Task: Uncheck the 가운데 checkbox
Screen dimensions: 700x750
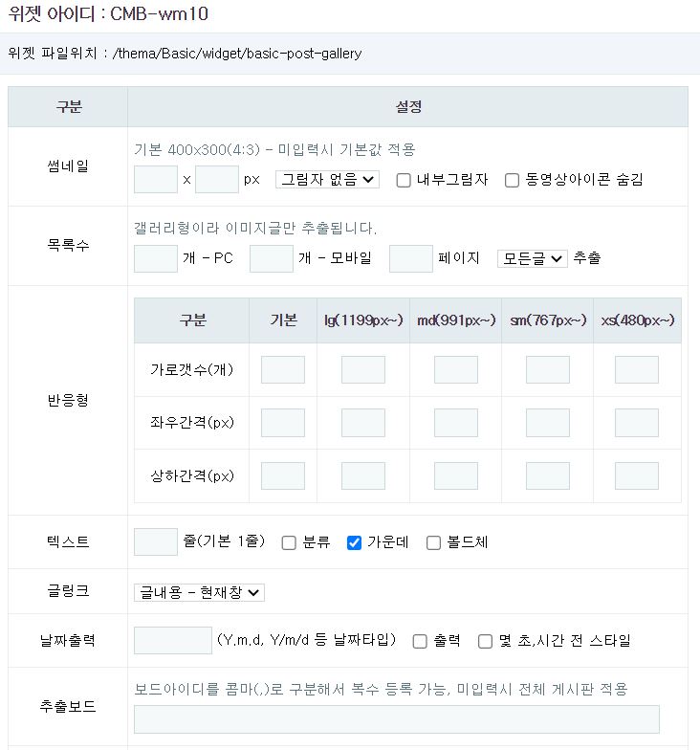Action: click(x=354, y=543)
